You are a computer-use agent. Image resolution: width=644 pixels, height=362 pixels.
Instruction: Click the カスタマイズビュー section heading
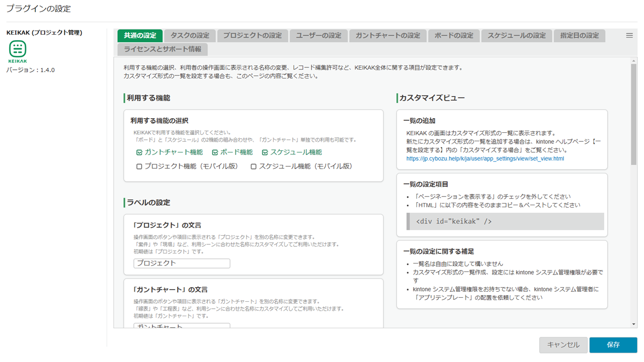pos(432,98)
